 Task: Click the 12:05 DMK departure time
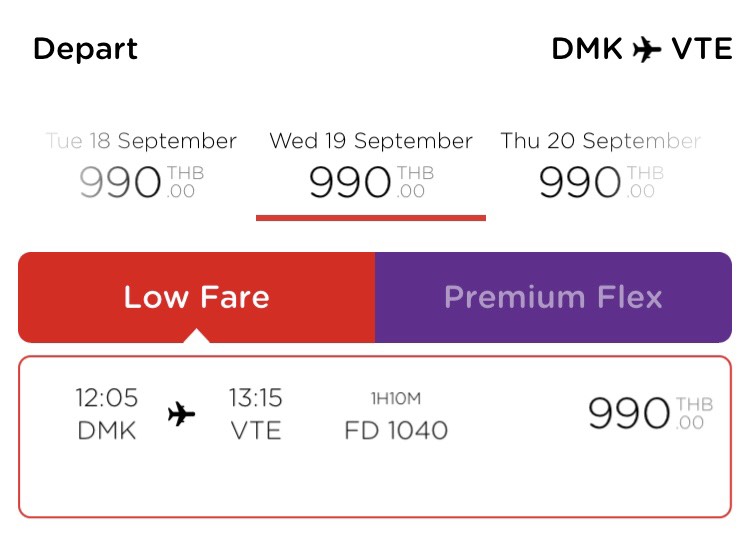[107, 414]
